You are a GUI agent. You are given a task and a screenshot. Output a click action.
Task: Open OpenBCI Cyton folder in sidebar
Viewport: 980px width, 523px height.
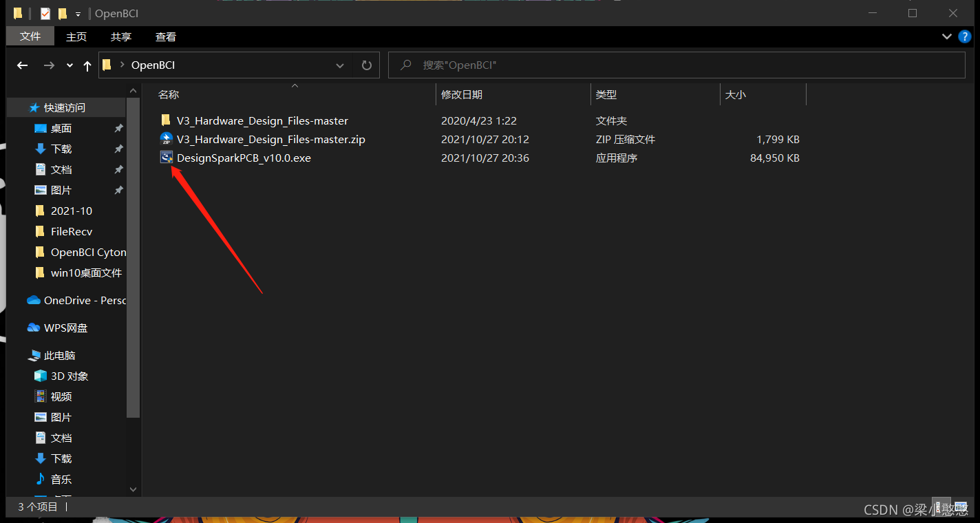(x=88, y=252)
